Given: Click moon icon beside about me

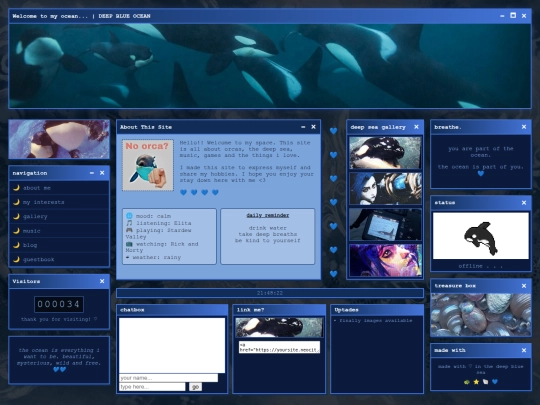Looking at the screenshot, I should tap(16, 188).
